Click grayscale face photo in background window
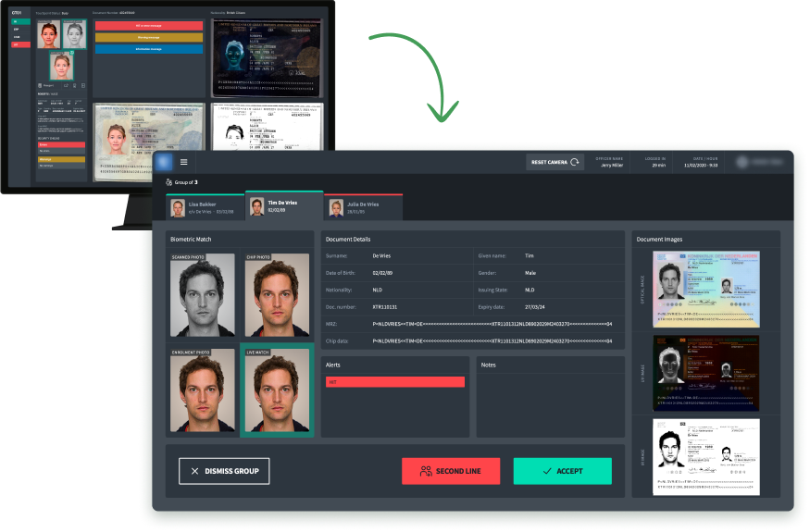The height and width of the screenshot is (532, 810). pos(74,34)
